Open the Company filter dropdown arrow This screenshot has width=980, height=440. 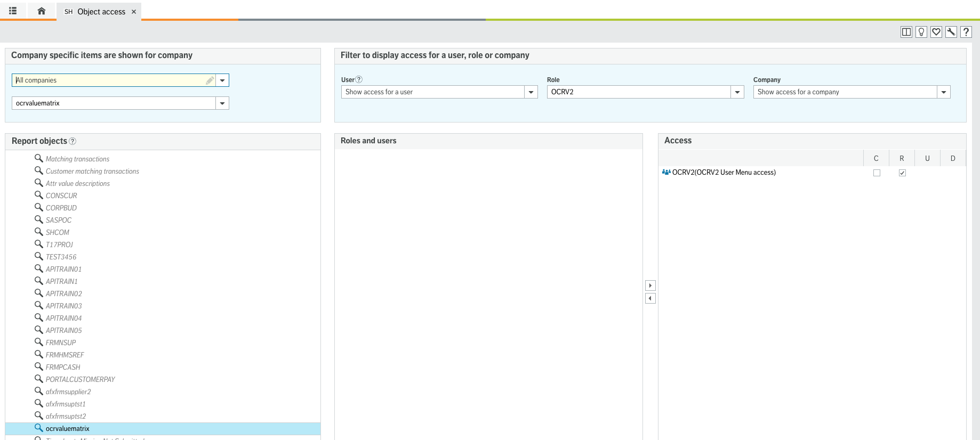coord(944,92)
